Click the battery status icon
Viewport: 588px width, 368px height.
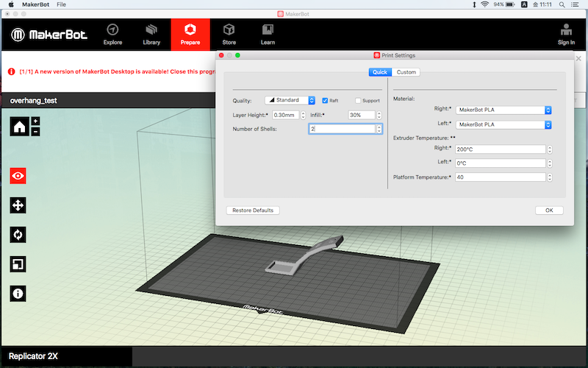click(510, 4)
